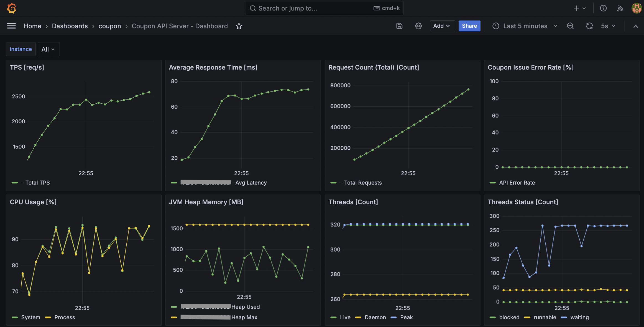Toggle the Daemon series in Threads legend

pos(375,317)
